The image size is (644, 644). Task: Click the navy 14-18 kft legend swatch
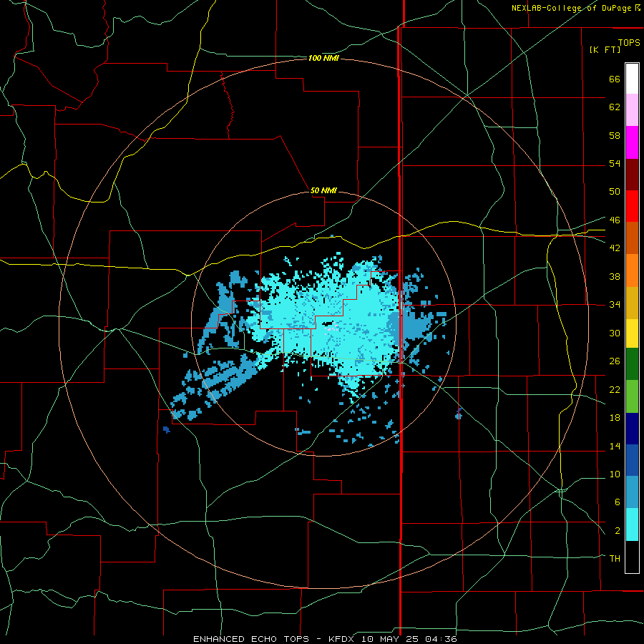click(x=632, y=429)
